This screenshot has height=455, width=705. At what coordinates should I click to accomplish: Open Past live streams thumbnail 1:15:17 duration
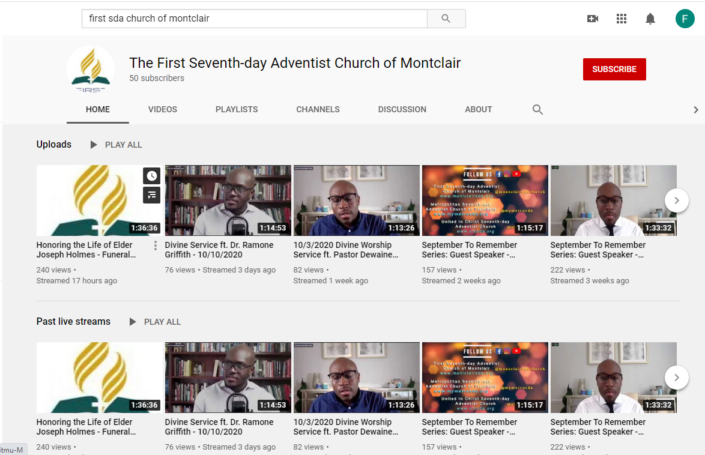[485, 378]
